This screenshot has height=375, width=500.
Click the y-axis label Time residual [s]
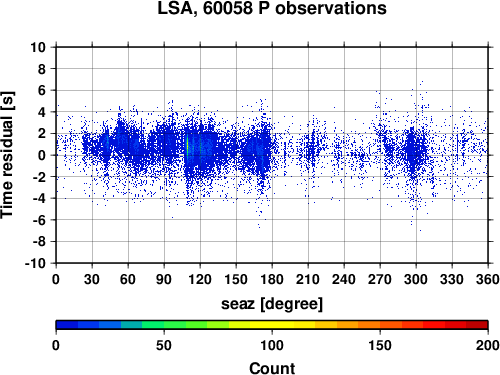coord(7,155)
